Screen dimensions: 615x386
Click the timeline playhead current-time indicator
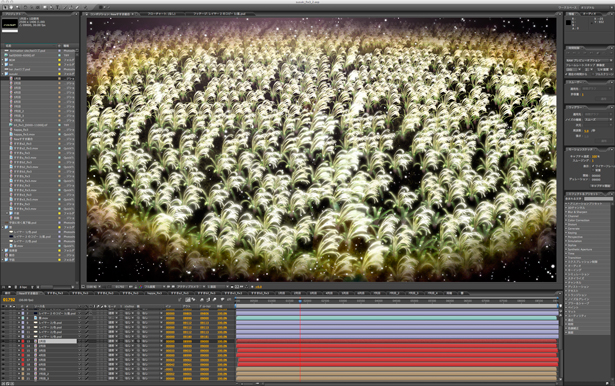coord(300,301)
